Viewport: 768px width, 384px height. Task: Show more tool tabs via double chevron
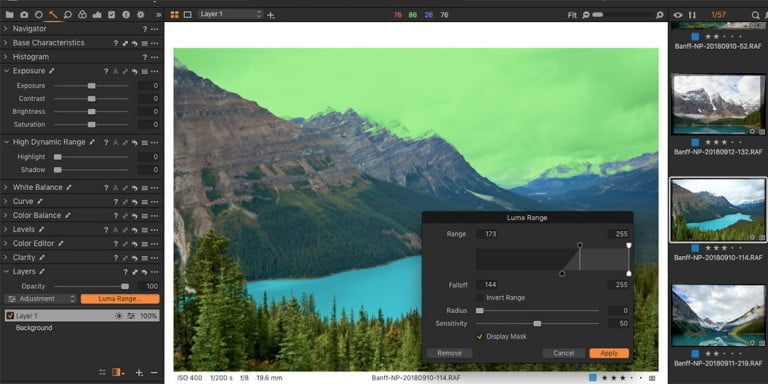coord(158,15)
